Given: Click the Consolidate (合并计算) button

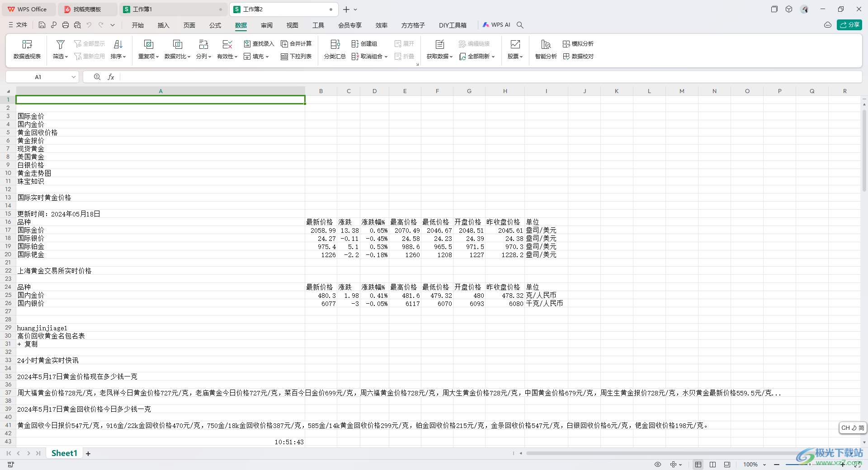Looking at the screenshot, I should (296, 44).
